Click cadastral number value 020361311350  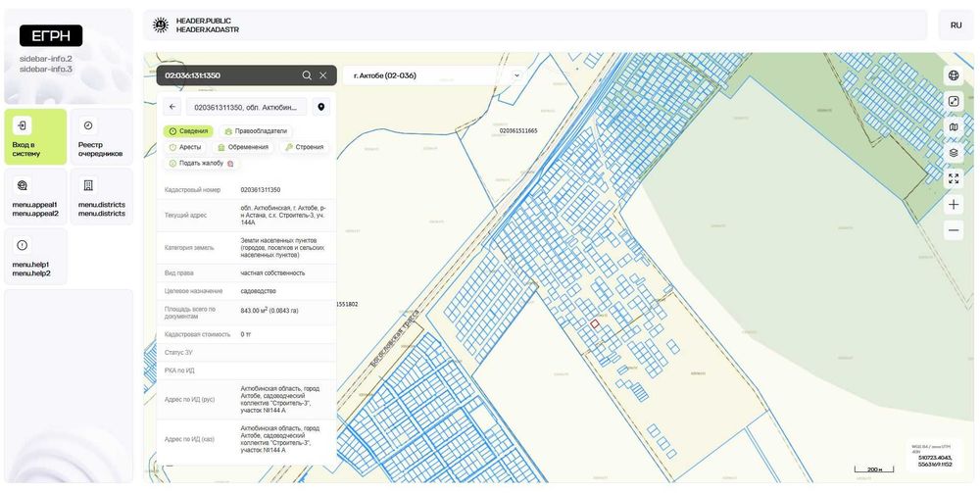261,190
